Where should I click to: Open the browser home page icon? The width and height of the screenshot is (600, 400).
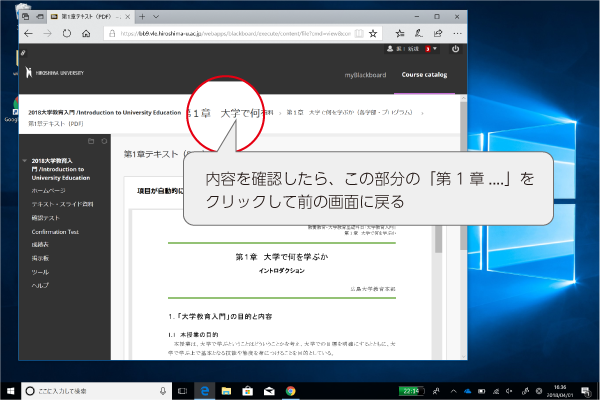pos(86,34)
